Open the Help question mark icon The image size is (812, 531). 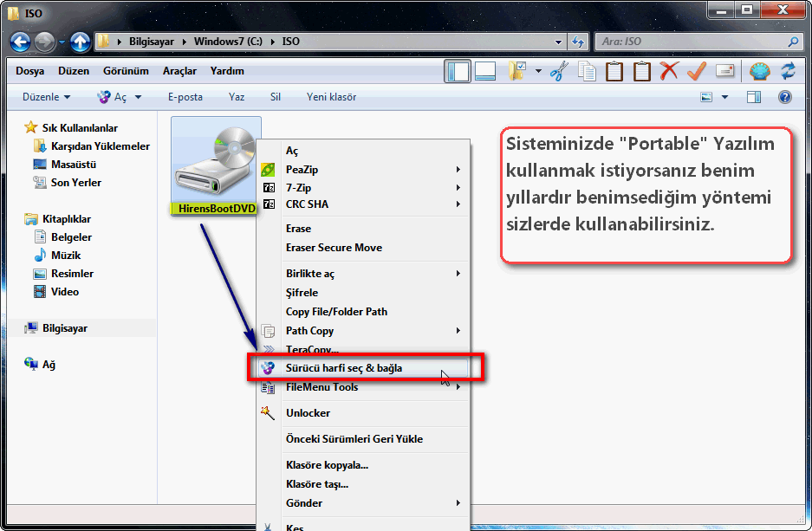(785, 97)
